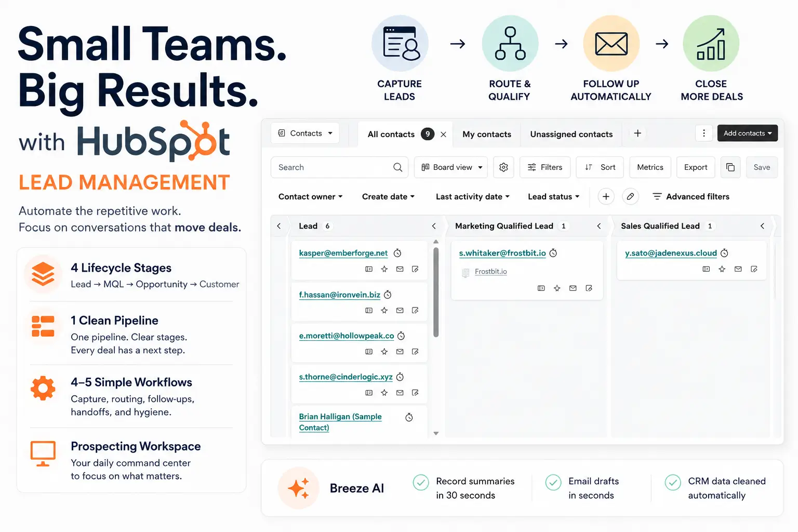The width and height of the screenshot is (798, 532).
Task: Click email icon on y.sato@jadenexus.cloud card
Action: tap(738, 269)
